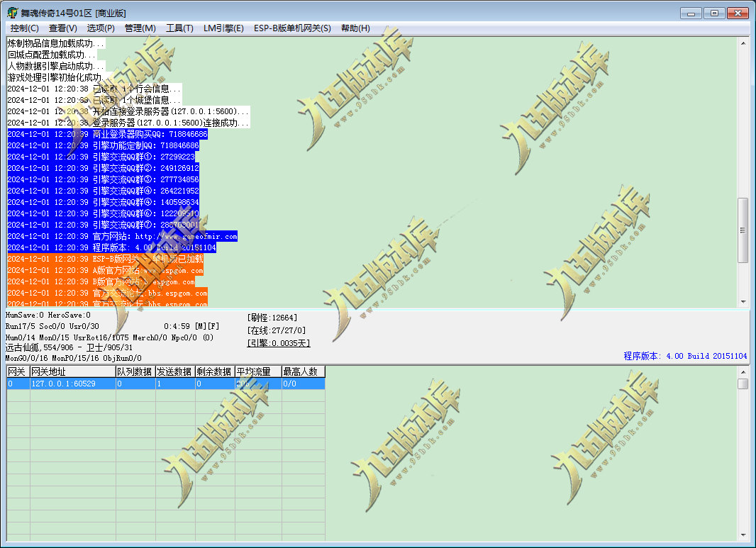
Task: Close the 舞魂传奇14号01区 window
Action: click(738, 13)
